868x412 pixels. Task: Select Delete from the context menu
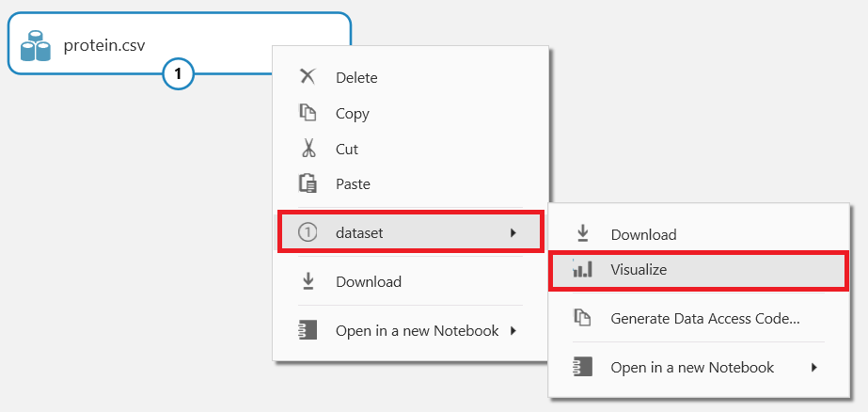356,78
